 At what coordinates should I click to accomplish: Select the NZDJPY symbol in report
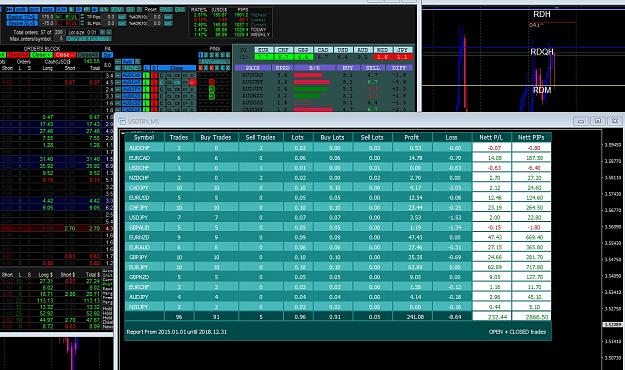pyautogui.click(x=138, y=307)
